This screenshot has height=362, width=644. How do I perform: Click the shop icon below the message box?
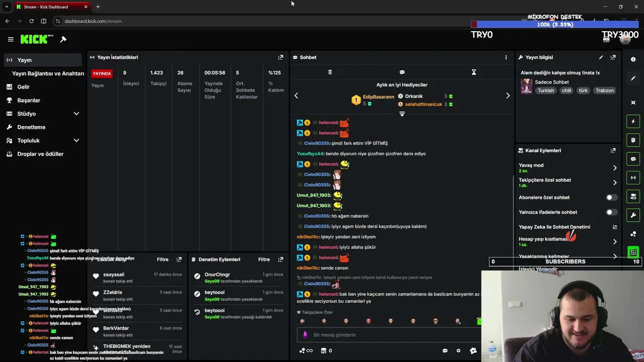click(324, 351)
